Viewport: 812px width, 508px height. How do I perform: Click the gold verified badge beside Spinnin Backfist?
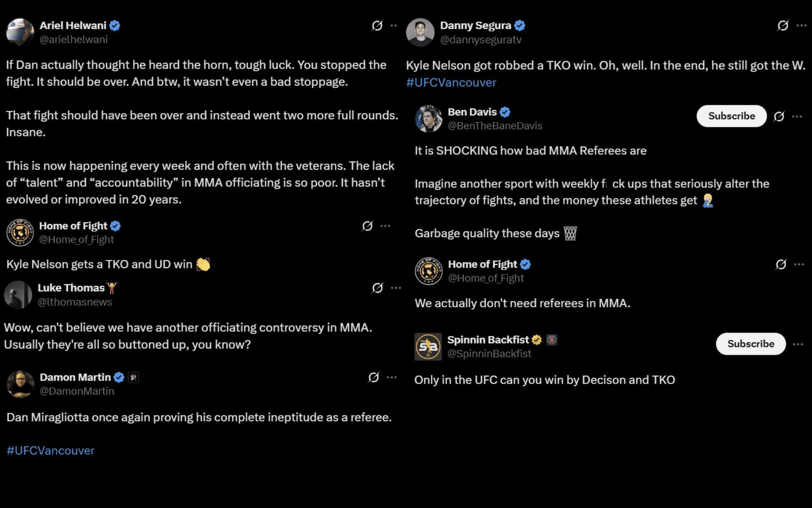(537, 340)
